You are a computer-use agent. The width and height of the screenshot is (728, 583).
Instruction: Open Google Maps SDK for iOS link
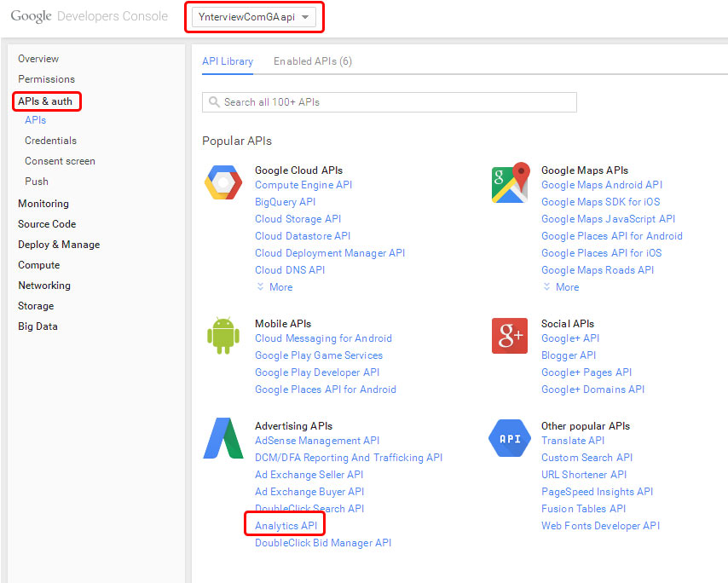point(601,202)
